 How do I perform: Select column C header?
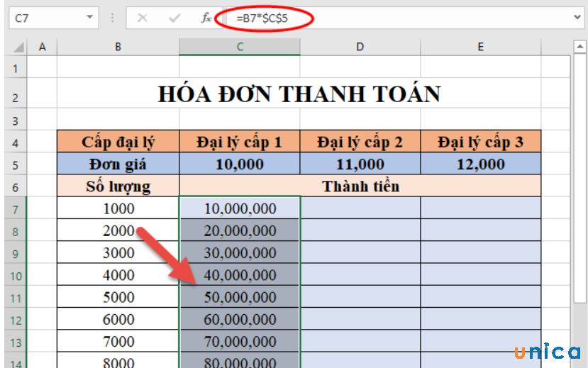tap(240, 47)
